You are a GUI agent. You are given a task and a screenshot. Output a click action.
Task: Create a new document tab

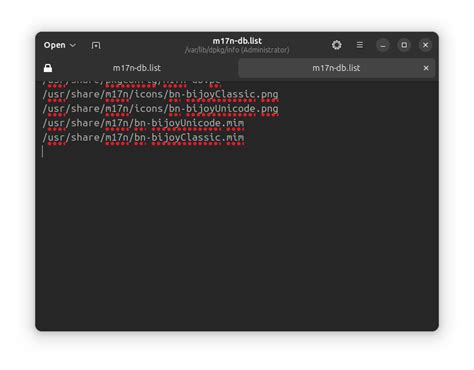coord(96,45)
